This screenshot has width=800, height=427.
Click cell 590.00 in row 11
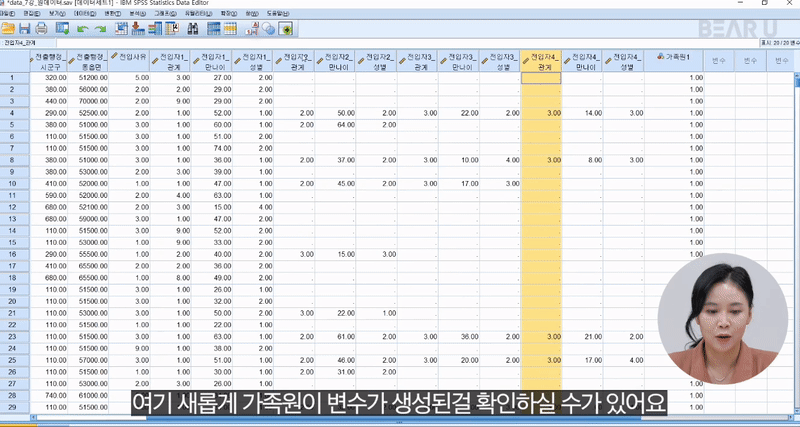(x=48, y=195)
